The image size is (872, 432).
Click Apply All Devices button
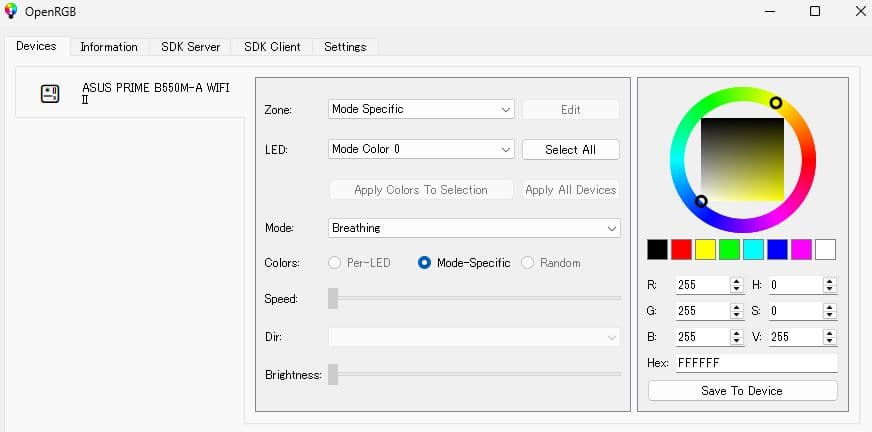click(x=571, y=190)
